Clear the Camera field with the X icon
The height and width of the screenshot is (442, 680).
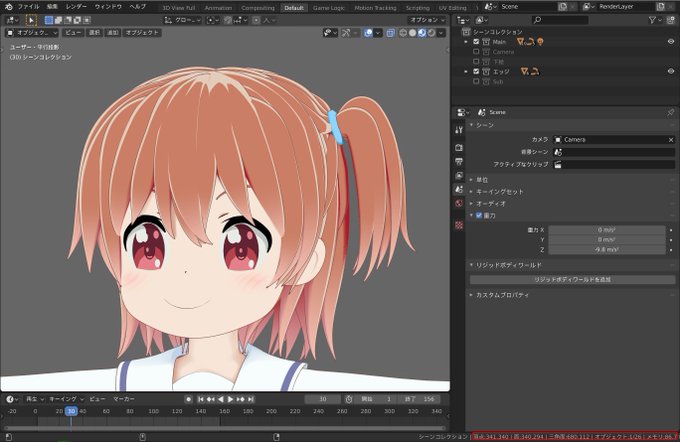tap(671, 140)
